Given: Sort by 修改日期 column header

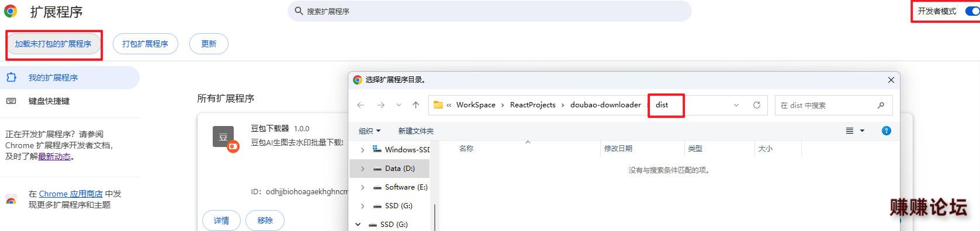Looking at the screenshot, I should (x=618, y=149).
